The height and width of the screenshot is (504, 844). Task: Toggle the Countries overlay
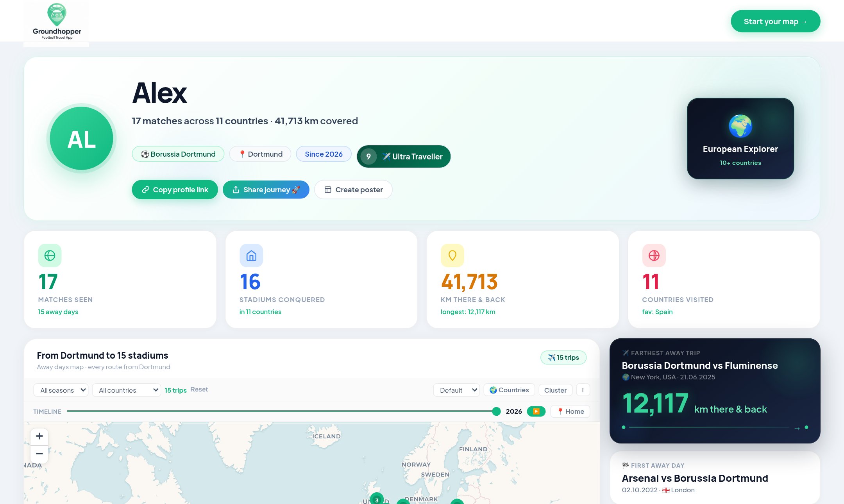(x=509, y=390)
